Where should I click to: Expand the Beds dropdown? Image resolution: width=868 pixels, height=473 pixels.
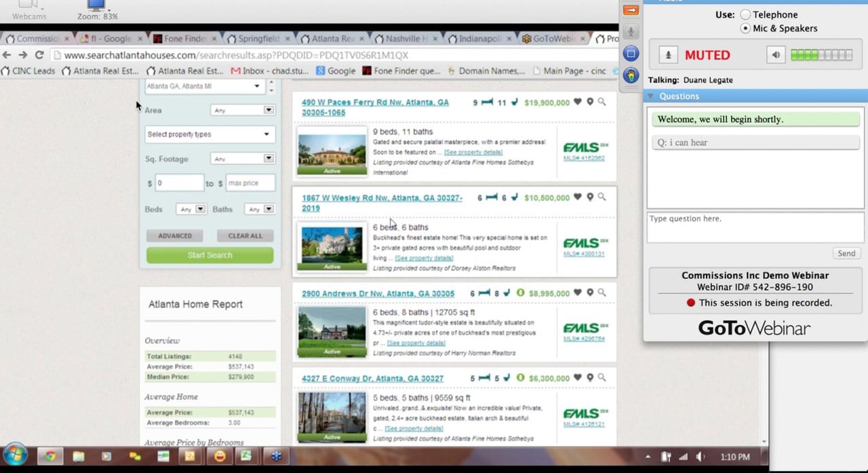191,210
